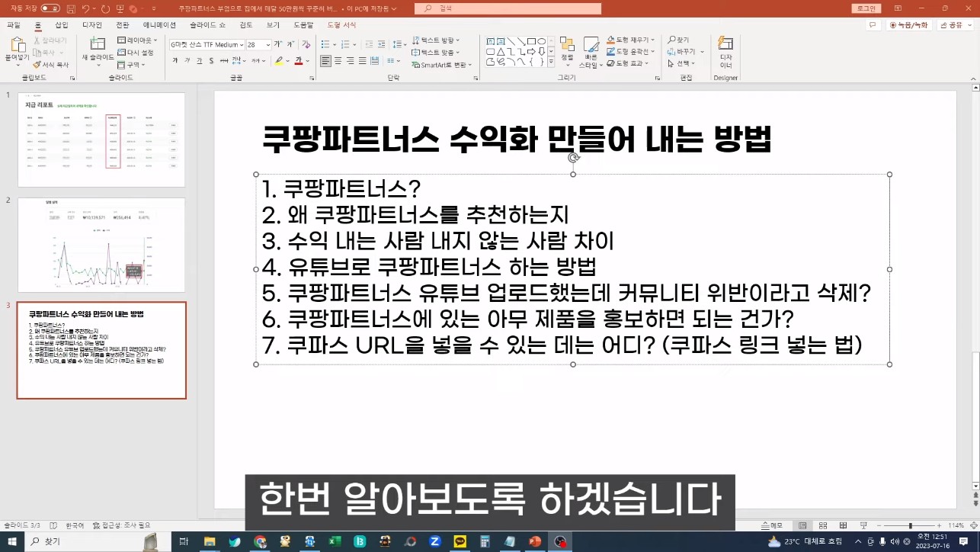Click 찾기 find button
980x552 pixels.
(677, 40)
